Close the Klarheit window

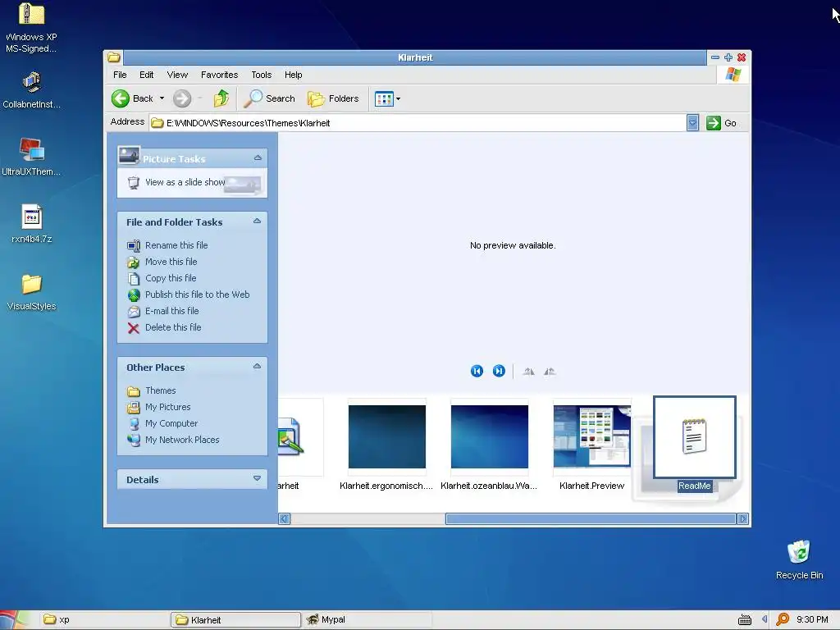point(742,57)
